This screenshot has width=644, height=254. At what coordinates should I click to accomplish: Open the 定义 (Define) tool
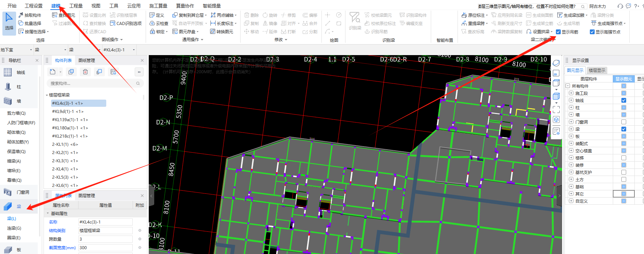pos(157,15)
